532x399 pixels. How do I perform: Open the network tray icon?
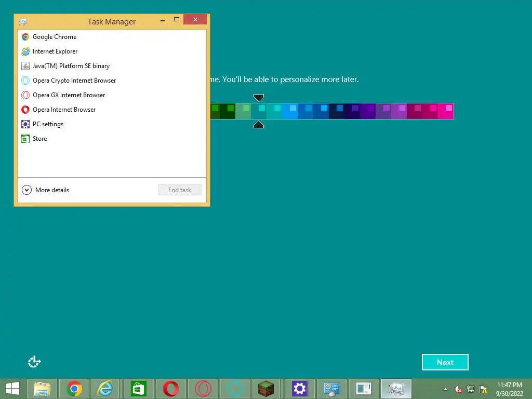(x=471, y=389)
